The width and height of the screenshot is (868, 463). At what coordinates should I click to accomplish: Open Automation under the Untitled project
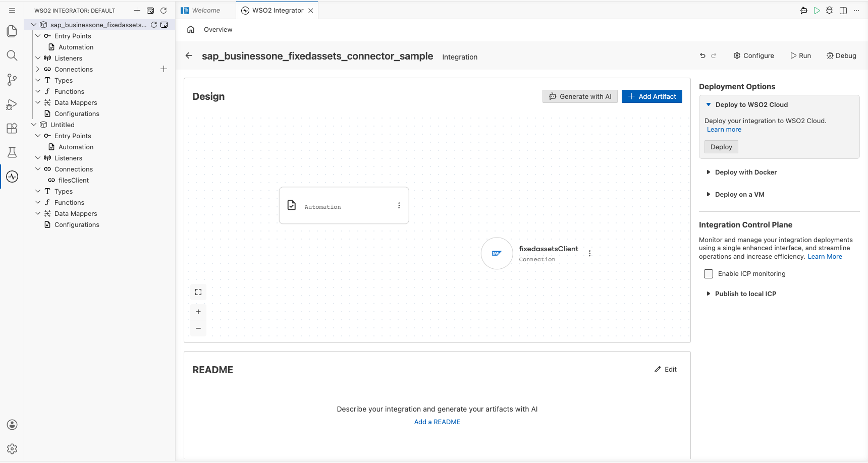tap(76, 147)
